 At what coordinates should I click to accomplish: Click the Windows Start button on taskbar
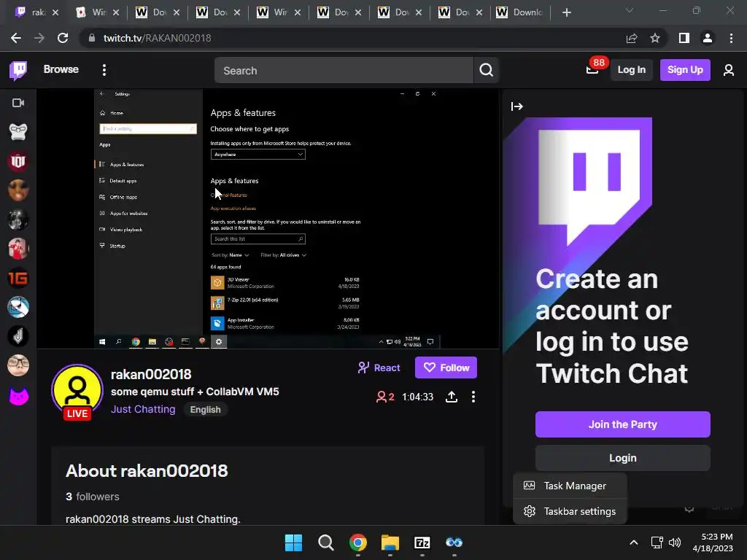tap(293, 542)
